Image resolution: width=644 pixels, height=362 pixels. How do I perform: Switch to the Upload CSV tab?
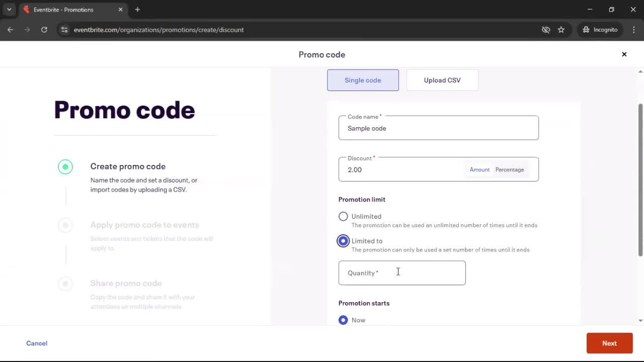click(442, 80)
